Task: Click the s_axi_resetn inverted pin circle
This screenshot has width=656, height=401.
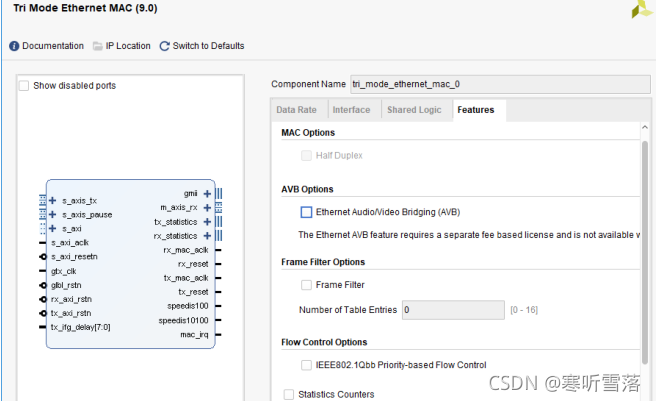Action: [43, 257]
